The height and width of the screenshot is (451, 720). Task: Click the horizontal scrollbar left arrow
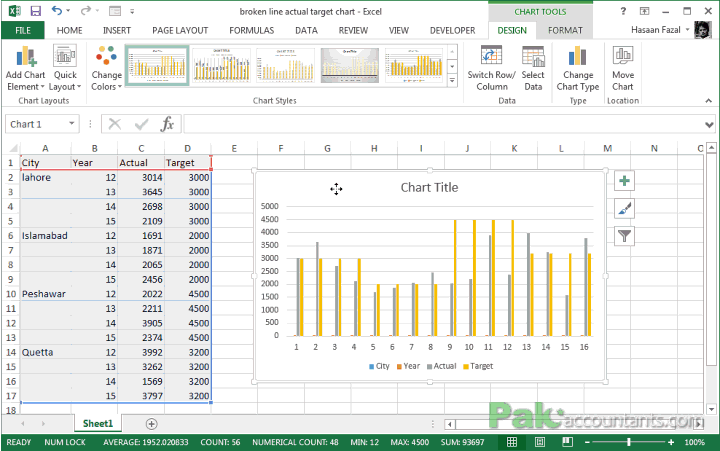click(450, 424)
